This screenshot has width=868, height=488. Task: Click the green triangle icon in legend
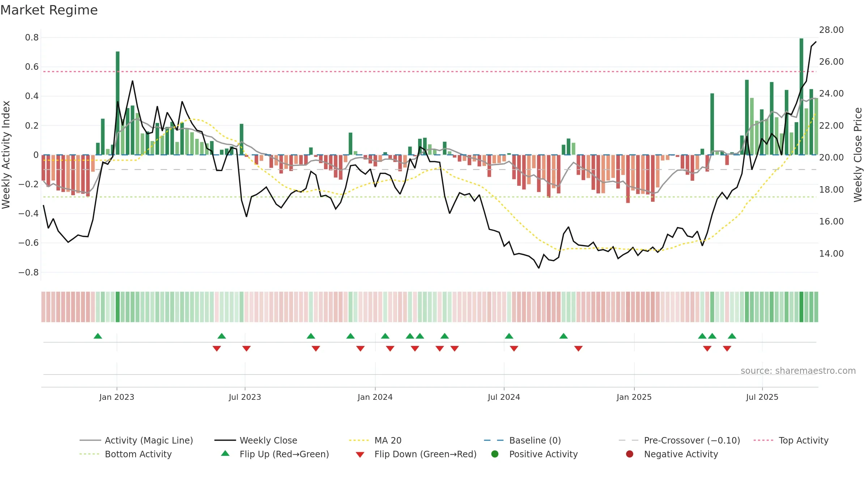(225, 453)
